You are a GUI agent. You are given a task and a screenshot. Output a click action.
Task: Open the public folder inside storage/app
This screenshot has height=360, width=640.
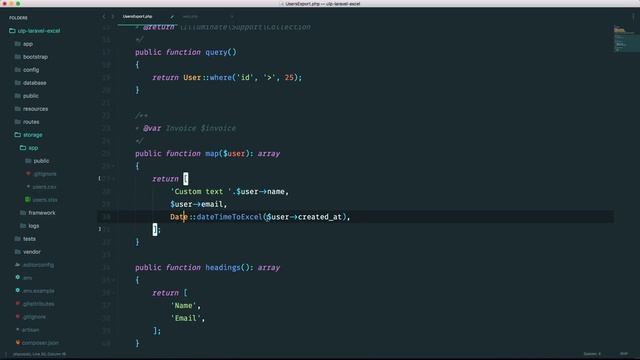(37, 161)
